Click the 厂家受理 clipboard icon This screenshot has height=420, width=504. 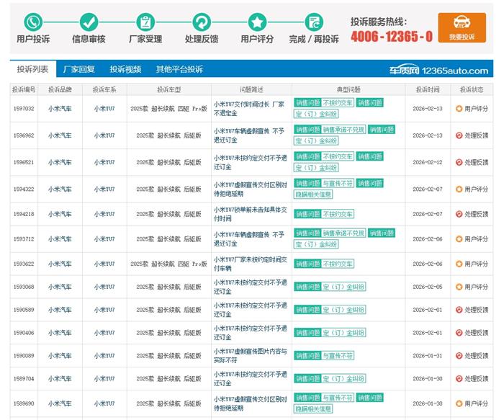pyautogui.click(x=145, y=22)
